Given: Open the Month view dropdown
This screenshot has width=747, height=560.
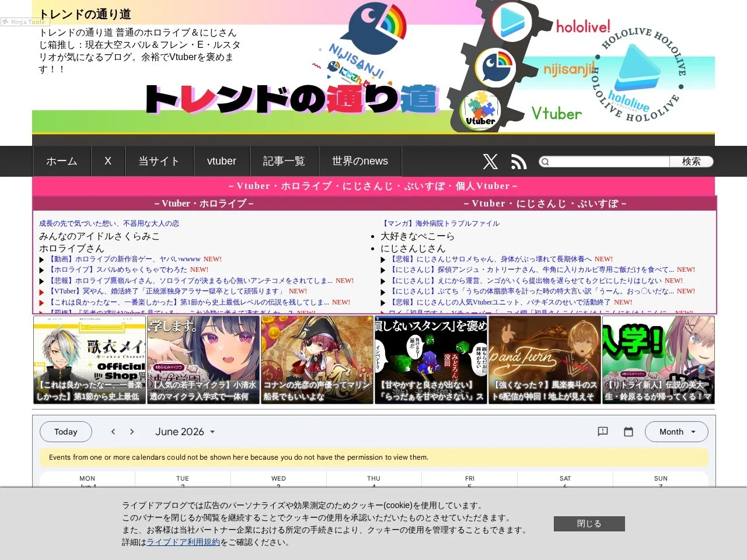Looking at the screenshot, I should [x=676, y=432].
